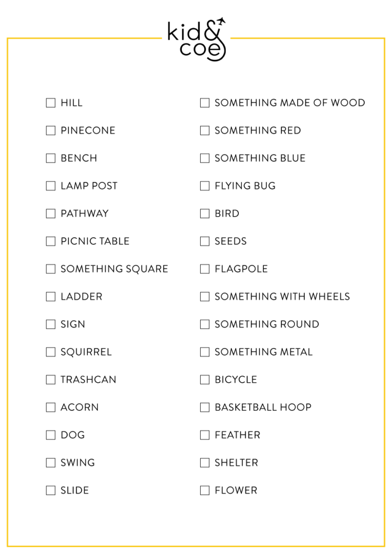Tick the PINECONE checkbox
Image resolution: width=392 pixels, height=555 pixels.
tap(51, 130)
